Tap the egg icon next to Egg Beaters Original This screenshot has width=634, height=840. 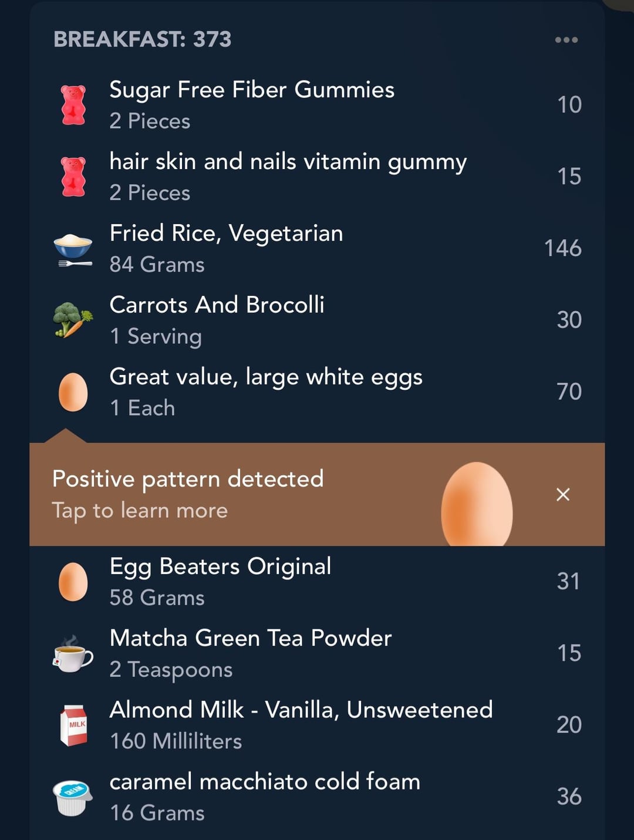73,582
